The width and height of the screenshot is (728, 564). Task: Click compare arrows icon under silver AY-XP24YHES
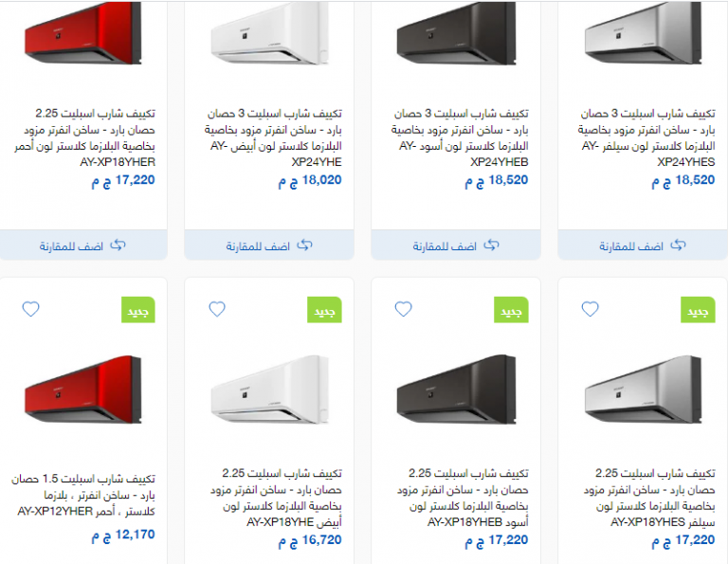678,246
